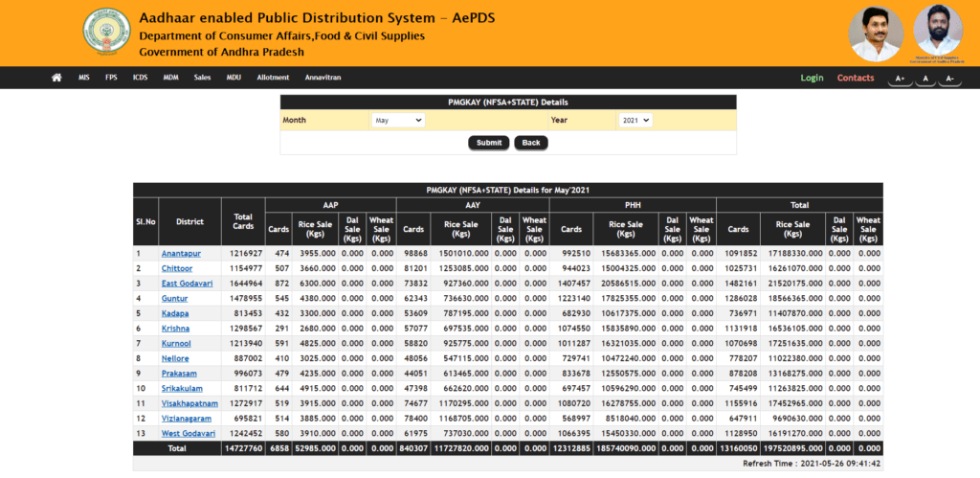Select Guntur total cards 1478955
This screenshot has width=980, height=478.
(x=246, y=299)
